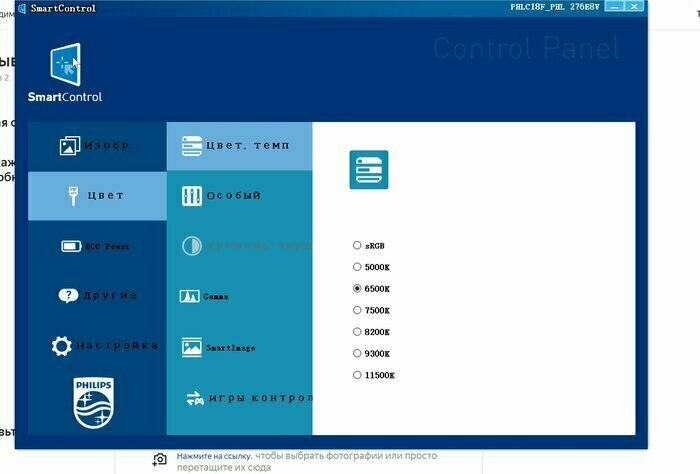Click the Особый sliders icon

pos(192,196)
